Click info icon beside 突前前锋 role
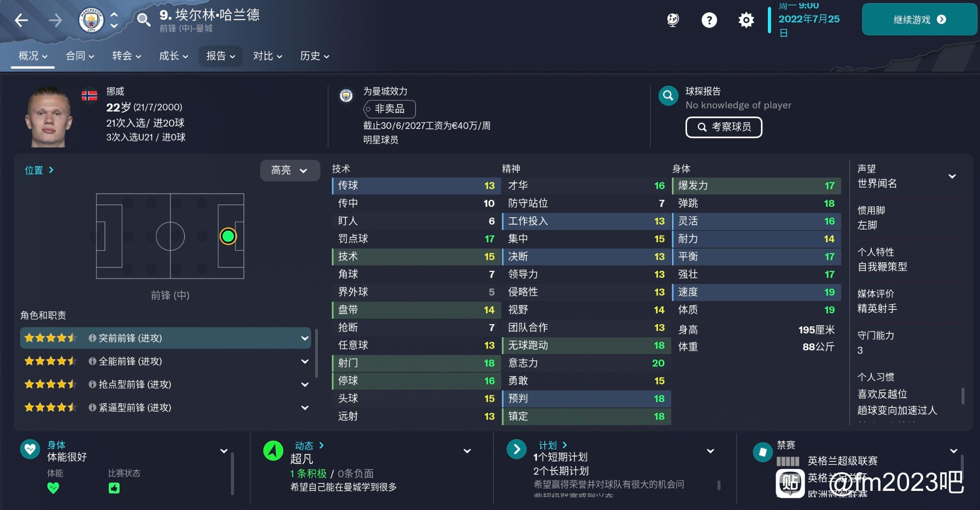This screenshot has width=980, height=510. click(92, 338)
